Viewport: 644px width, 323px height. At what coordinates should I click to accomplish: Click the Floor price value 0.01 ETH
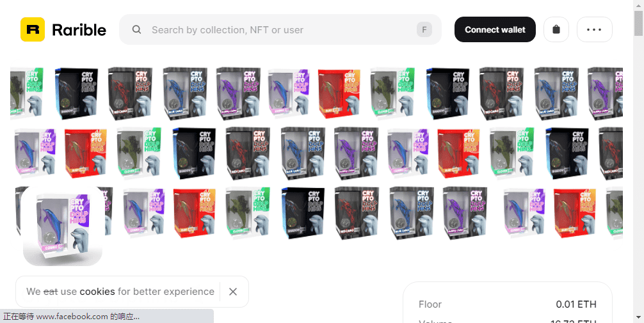point(576,304)
